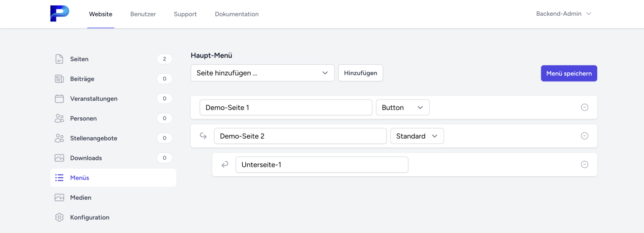This screenshot has width=644, height=233.
Task: Open the Dokumentation tab
Action: pos(237,14)
